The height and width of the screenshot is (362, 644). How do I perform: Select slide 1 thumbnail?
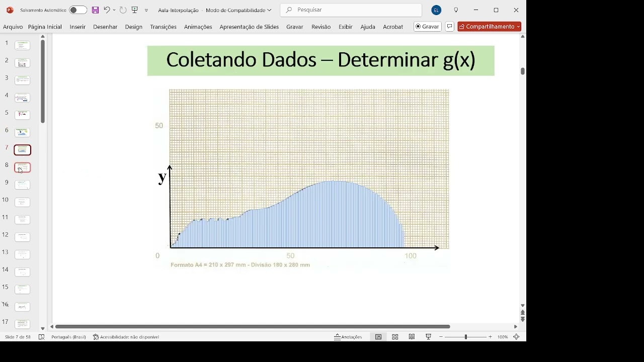[22, 46]
